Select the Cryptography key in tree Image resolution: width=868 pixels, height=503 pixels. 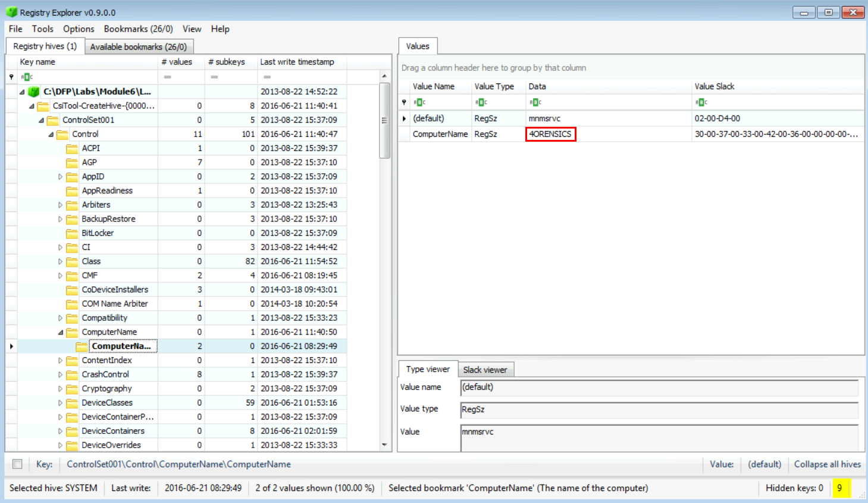click(x=107, y=389)
